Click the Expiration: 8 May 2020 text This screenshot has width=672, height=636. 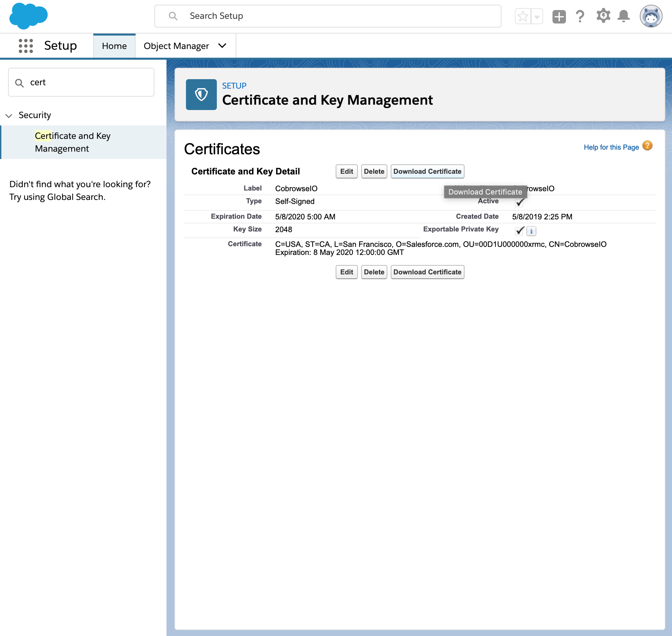click(x=339, y=252)
